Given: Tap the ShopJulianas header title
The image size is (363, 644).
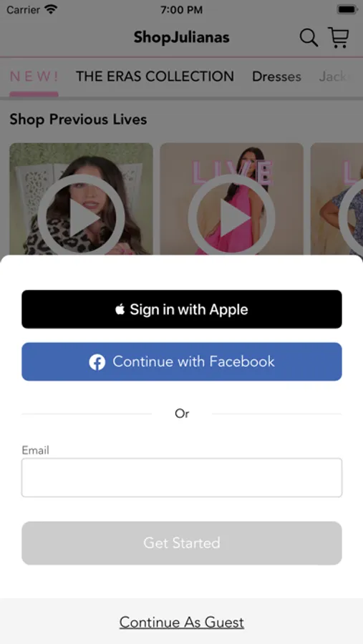Looking at the screenshot, I should pos(181,38).
